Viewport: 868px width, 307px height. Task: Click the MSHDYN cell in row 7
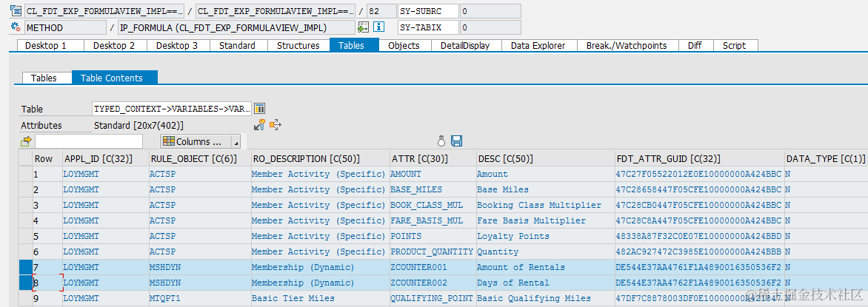[200, 267]
